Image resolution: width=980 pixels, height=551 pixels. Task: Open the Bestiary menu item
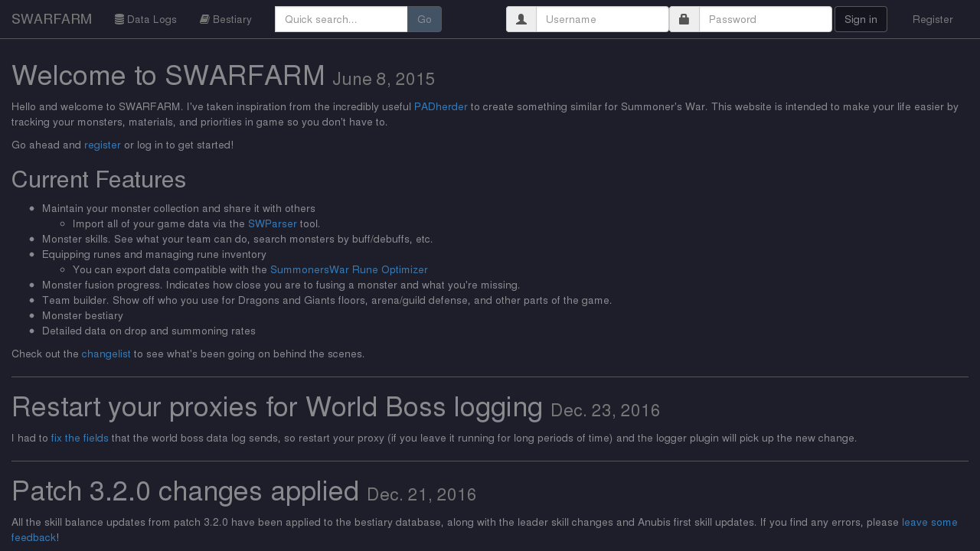226,19
